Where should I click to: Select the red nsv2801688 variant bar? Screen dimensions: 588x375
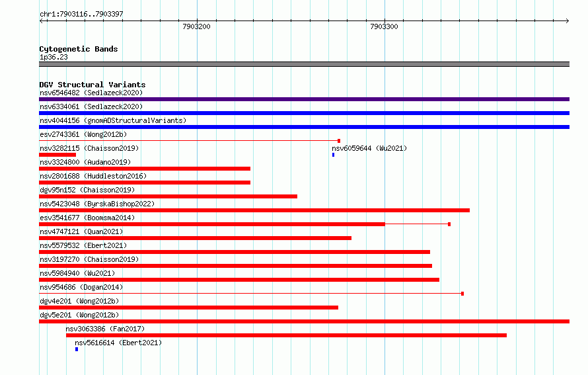pos(145,183)
